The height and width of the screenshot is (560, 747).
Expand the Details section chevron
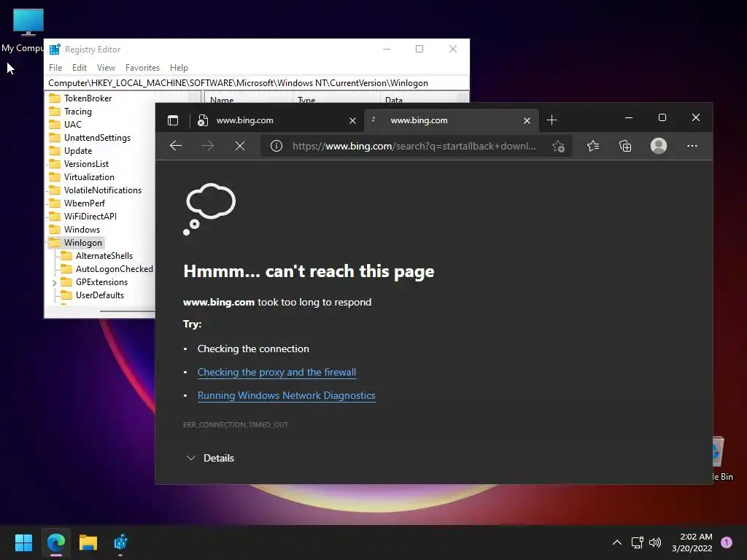tap(191, 458)
